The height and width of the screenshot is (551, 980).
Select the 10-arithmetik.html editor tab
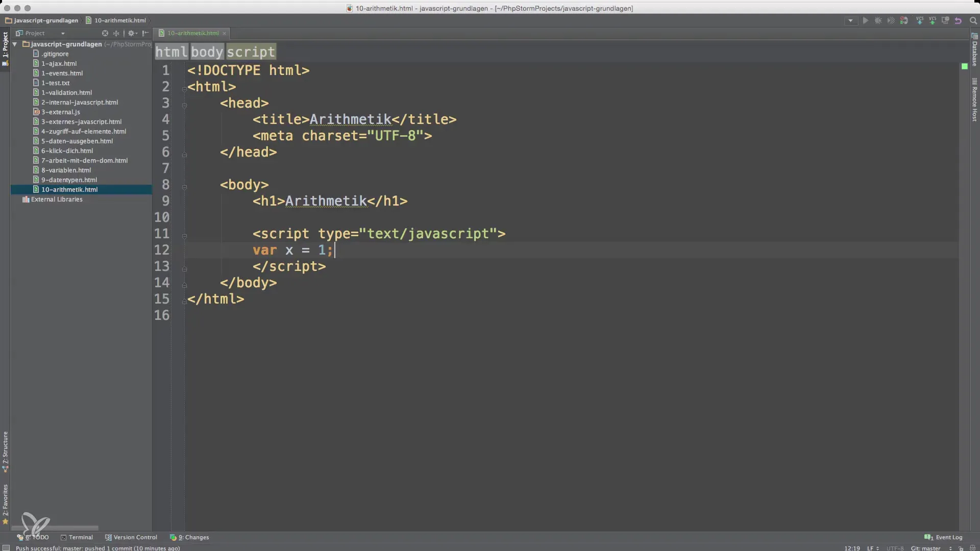click(193, 33)
